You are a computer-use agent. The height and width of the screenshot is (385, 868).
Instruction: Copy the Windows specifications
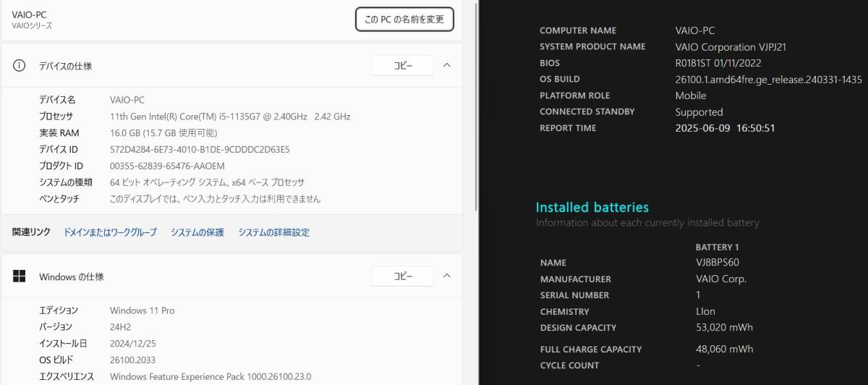pyautogui.click(x=403, y=276)
